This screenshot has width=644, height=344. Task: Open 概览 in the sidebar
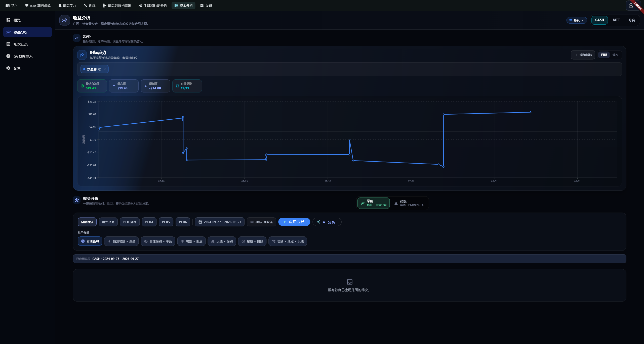point(27,20)
